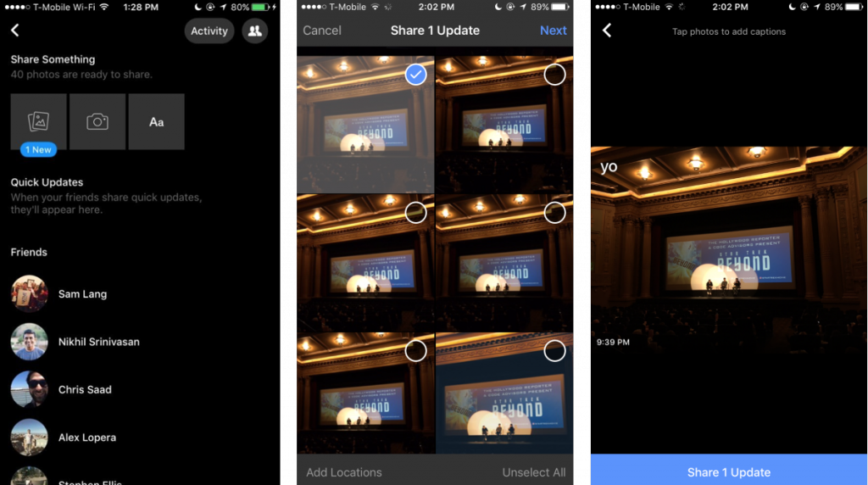Tap the battery icon on left screen
This screenshot has width=868, height=485.
(x=261, y=7)
